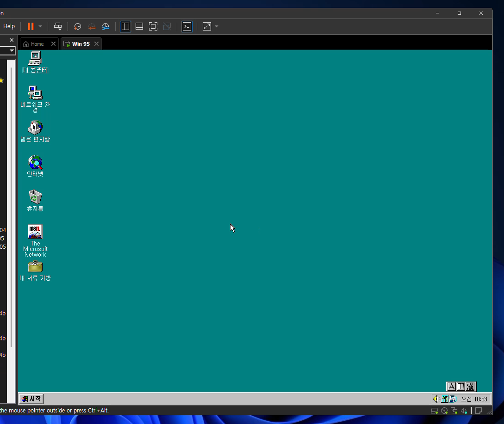
Task: Click the IME Hanja 漢 button
Action: (470, 387)
